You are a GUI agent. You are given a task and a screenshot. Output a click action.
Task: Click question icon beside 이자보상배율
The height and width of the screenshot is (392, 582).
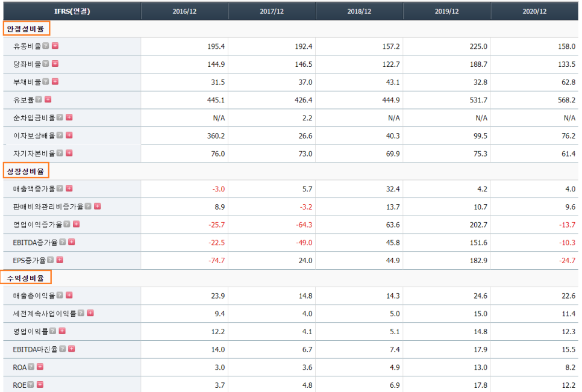pos(60,135)
